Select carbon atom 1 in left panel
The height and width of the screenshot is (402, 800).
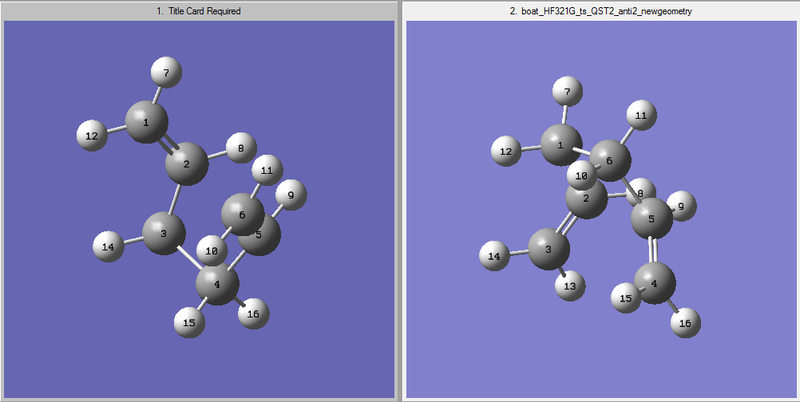pos(146,122)
